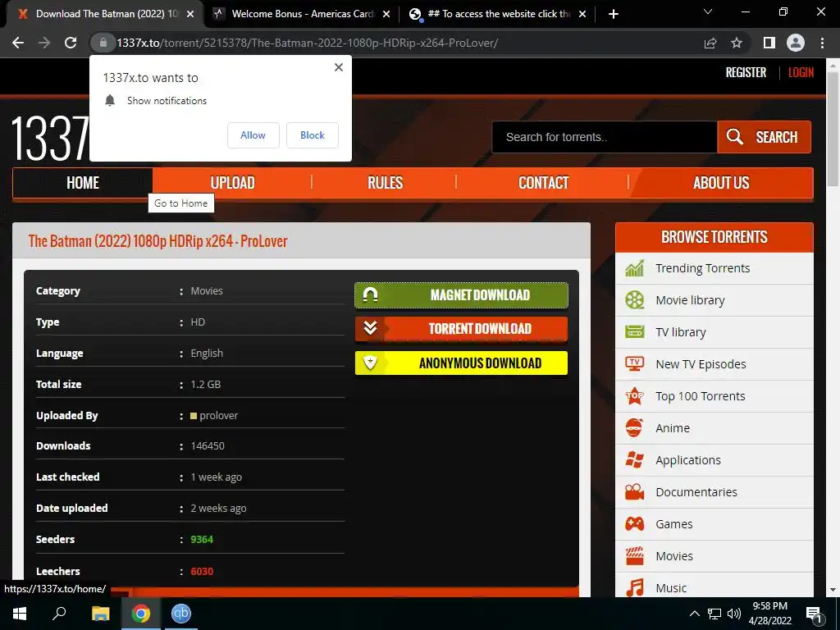This screenshot has height=630, width=840.
Task: Click the Documentaries camera icon
Action: click(x=635, y=492)
